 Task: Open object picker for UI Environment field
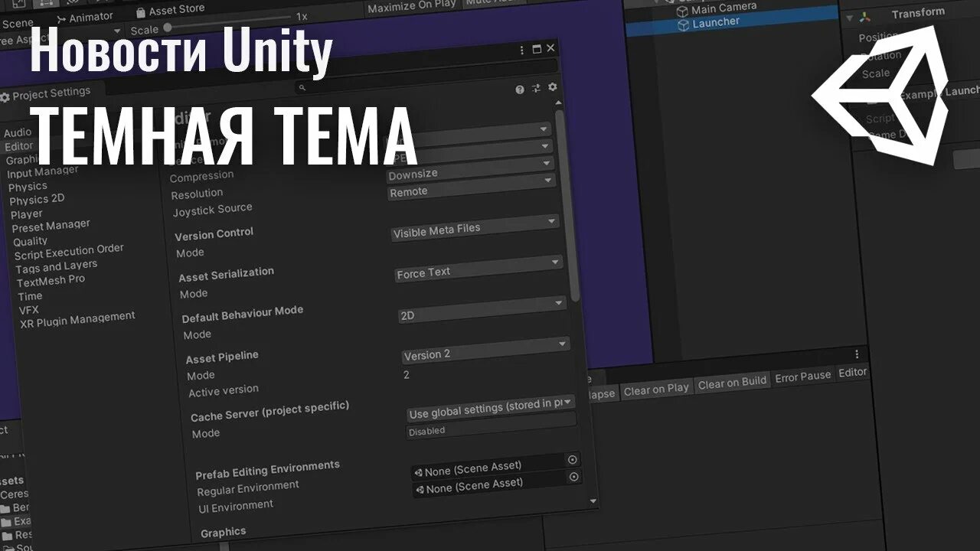coord(573,477)
